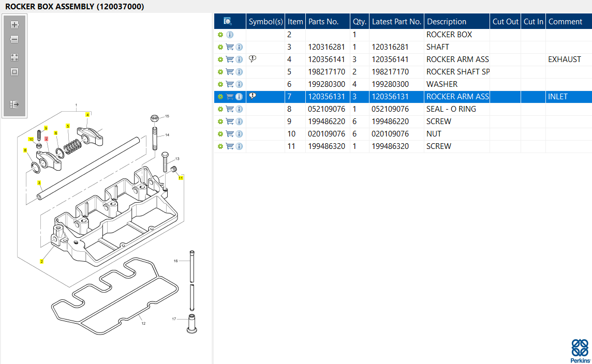Sort by the Description column header

pyautogui.click(x=447, y=22)
